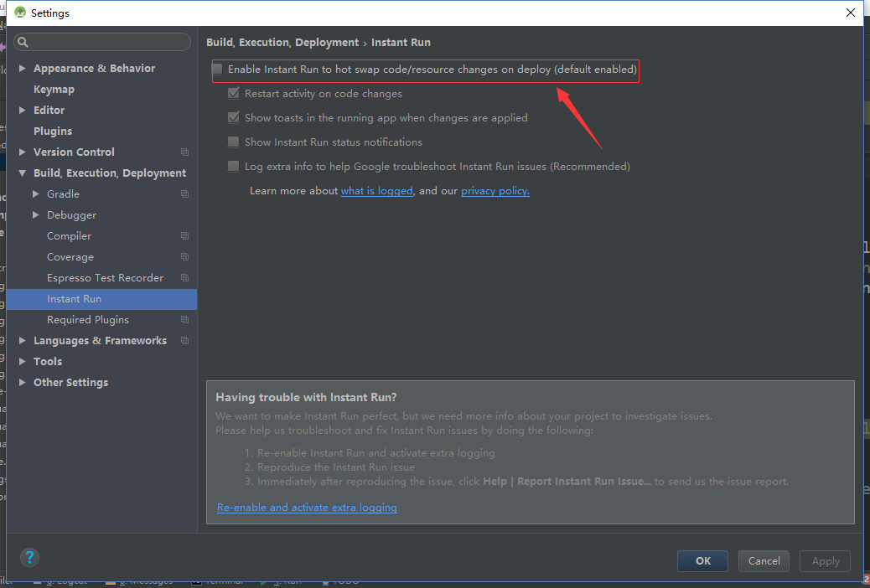Select Debugger label in tree
The width and height of the screenshot is (870, 588).
click(x=71, y=214)
